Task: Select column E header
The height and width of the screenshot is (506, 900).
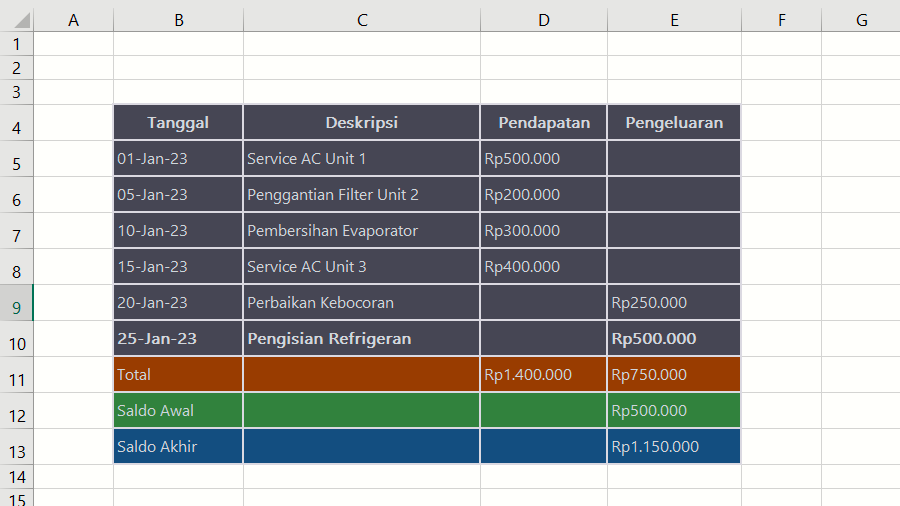Action: [x=674, y=21]
